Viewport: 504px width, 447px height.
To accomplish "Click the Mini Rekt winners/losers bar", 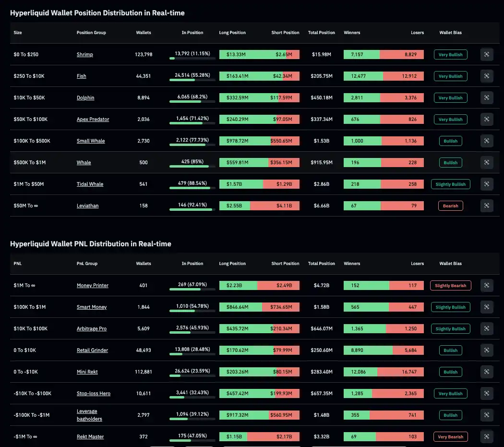I will coord(384,372).
